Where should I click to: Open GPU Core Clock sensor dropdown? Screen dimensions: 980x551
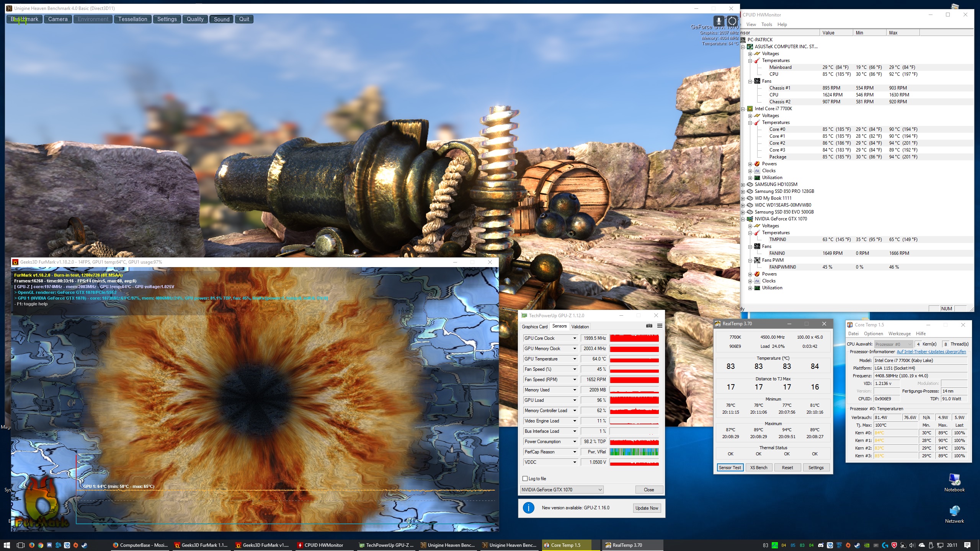tap(575, 338)
